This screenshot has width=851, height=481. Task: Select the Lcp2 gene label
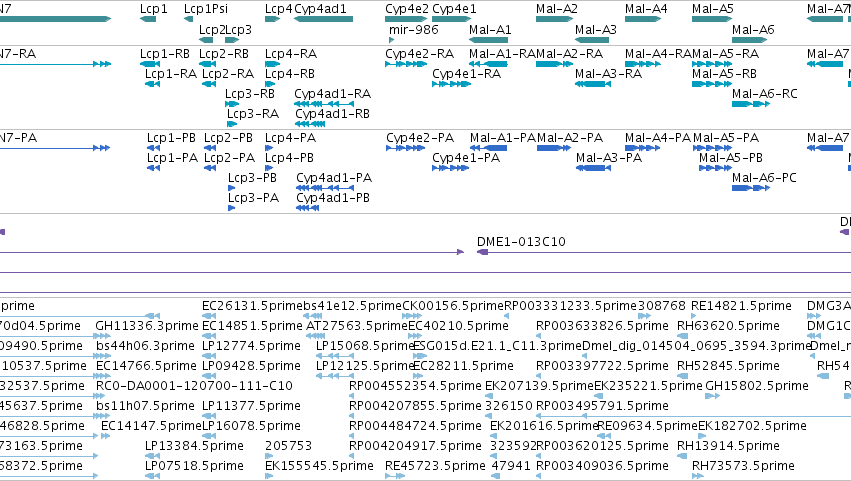pyautogui.click(x=212, y=30)
